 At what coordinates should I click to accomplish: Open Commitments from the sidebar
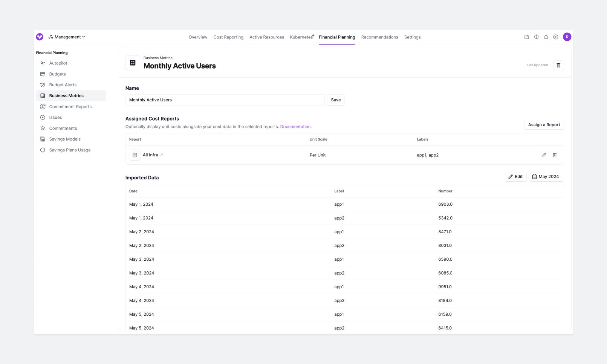(x=63, y=128)
